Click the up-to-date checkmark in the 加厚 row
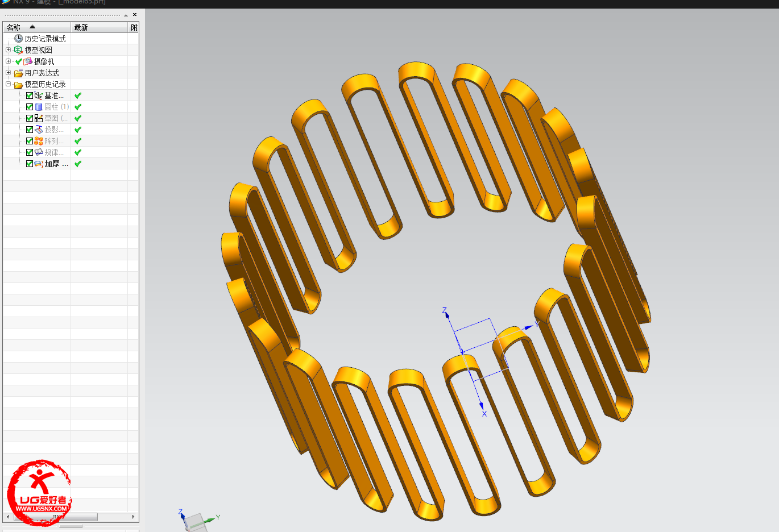 [78, 164]
